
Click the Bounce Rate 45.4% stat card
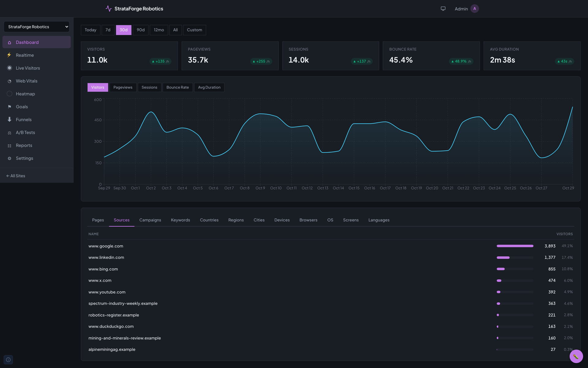click(431, 56)
